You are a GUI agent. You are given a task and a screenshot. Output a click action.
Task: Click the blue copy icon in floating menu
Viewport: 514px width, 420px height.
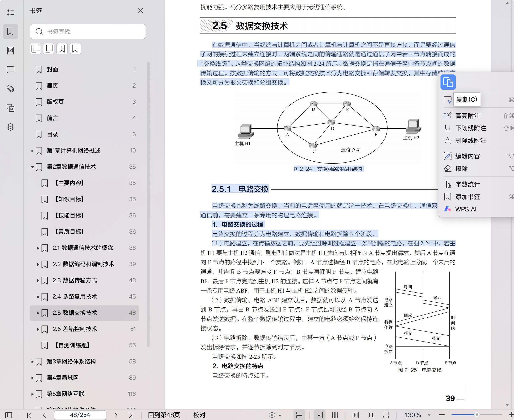[448, 82]
